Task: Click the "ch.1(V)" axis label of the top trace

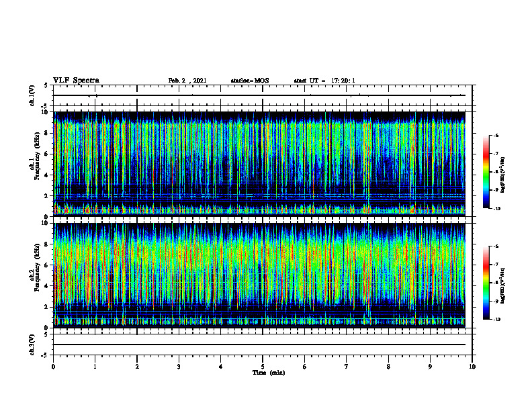Action: click(x=32, y=95)
